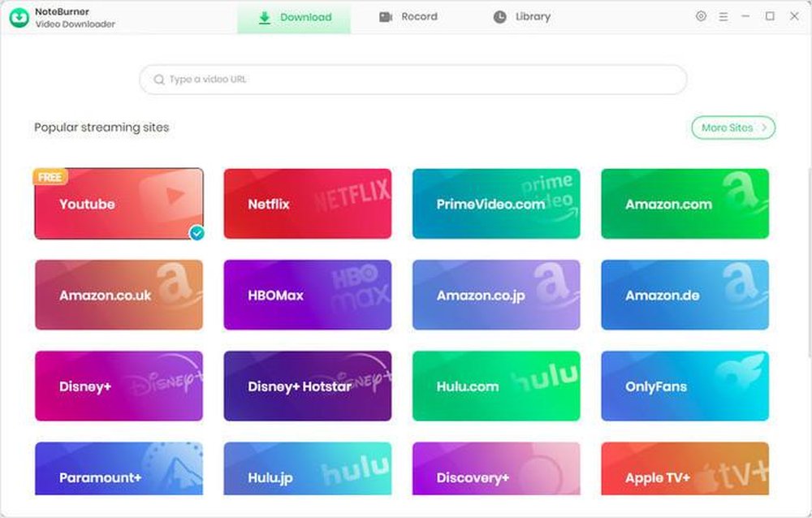This screenshot has width=812, height=518.
Task: Close the NoteBurner window
Action: coord(794,16)
